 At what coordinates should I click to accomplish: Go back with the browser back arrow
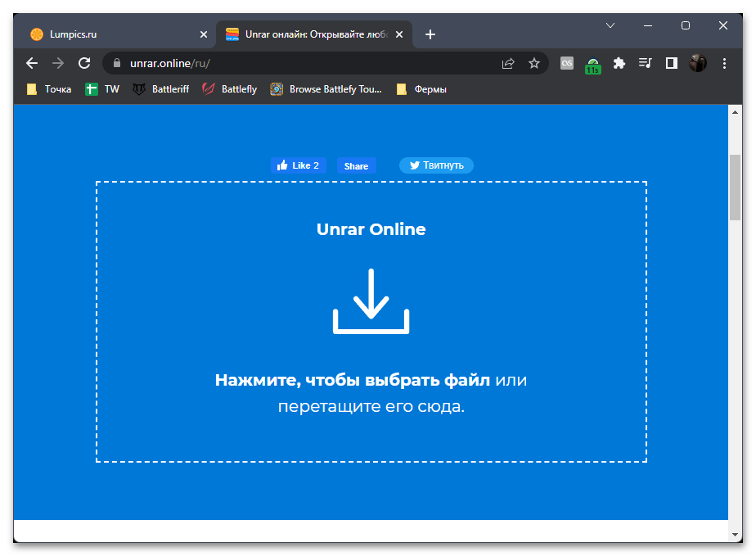(32, 63)
